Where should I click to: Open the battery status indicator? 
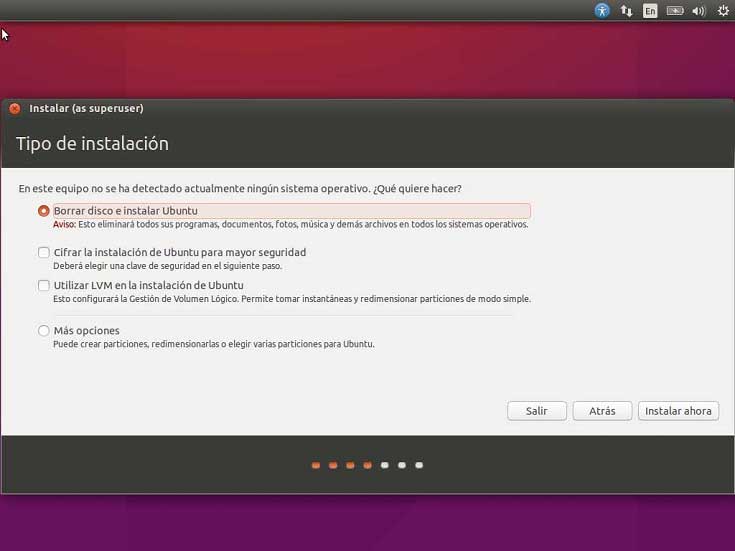(x=675, y=11)
